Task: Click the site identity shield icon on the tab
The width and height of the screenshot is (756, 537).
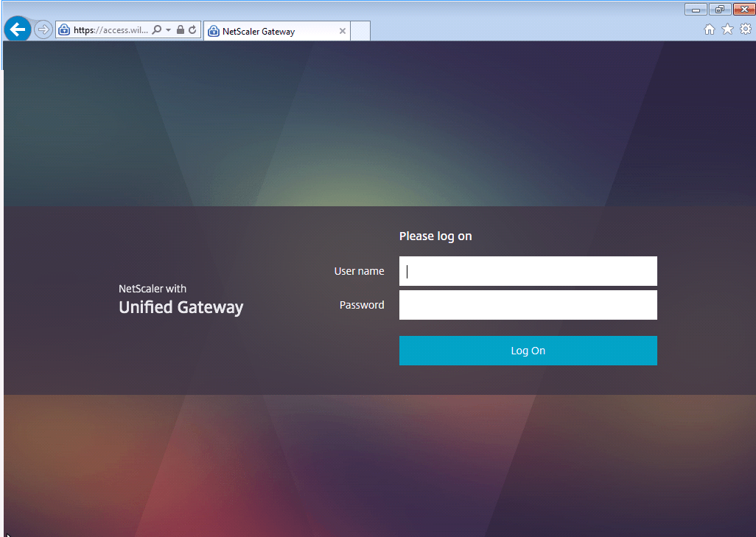Action: coord(213,31)
